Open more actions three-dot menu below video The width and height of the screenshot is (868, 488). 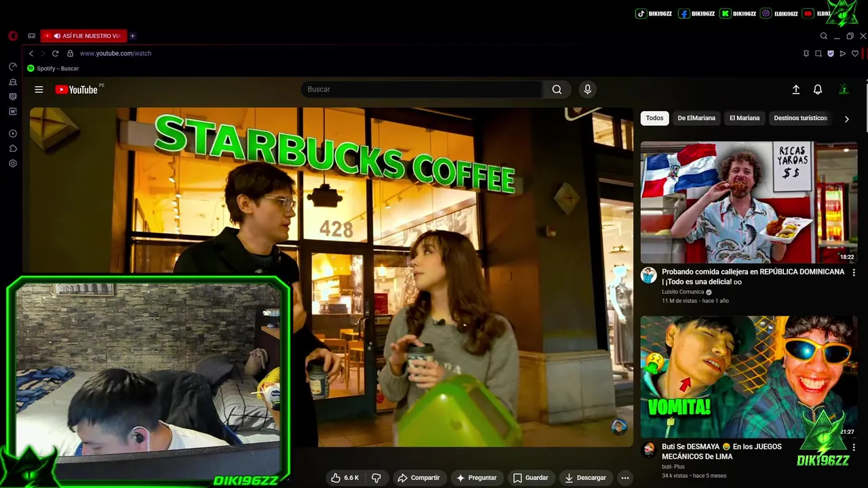(625, 478)
